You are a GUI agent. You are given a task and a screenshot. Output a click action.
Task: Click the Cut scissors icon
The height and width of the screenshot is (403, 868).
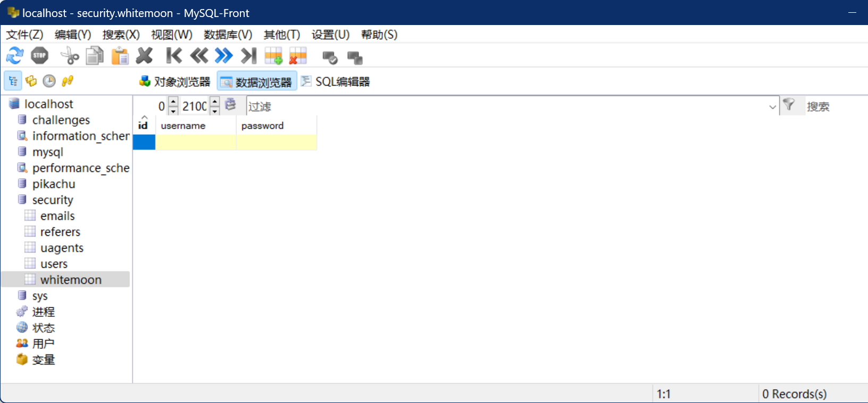click(70, 55)
